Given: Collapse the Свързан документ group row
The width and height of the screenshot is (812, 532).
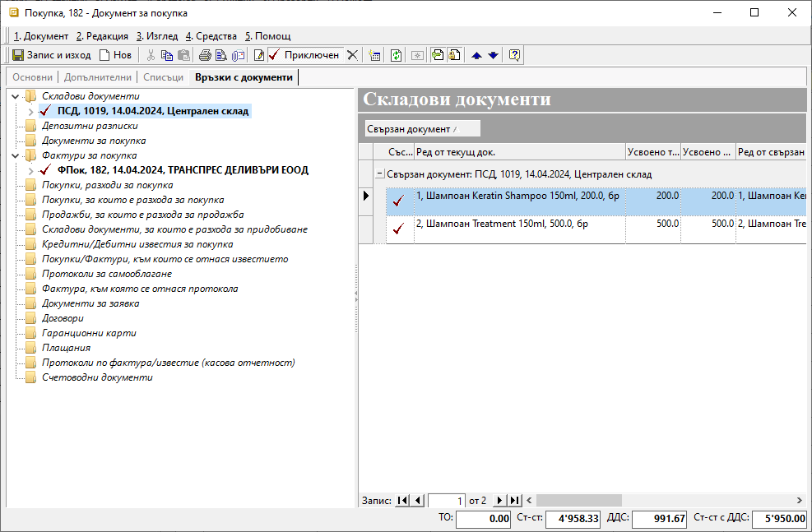Looking at the screenshot, I should tap(379, 174).
